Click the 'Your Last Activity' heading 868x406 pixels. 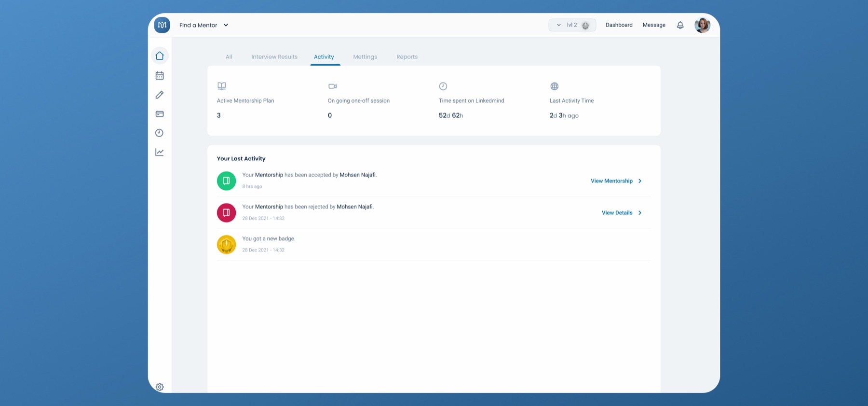(x=241, y=159)
